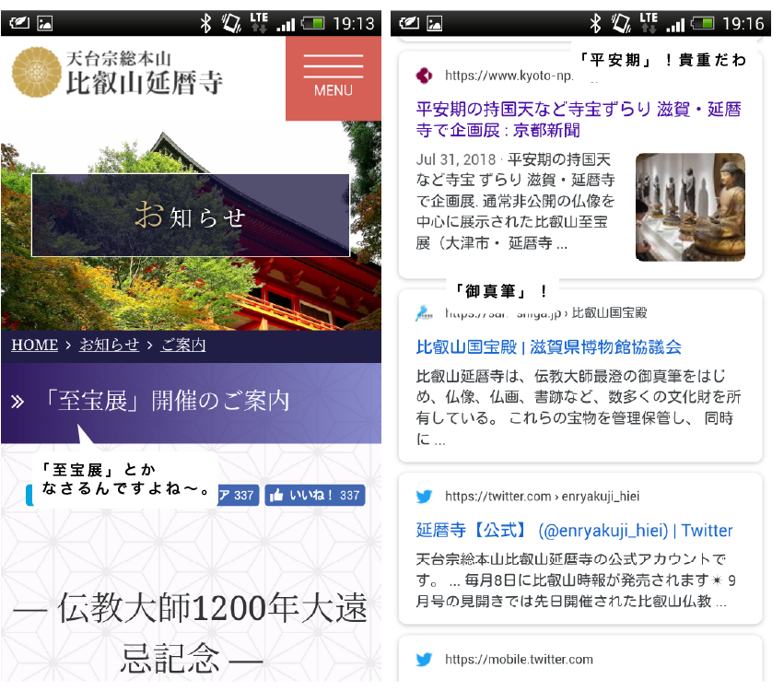Click the https://twitter.com › enryakuji_hiei URL
784x691 pixels.
[x=543, y=497]
